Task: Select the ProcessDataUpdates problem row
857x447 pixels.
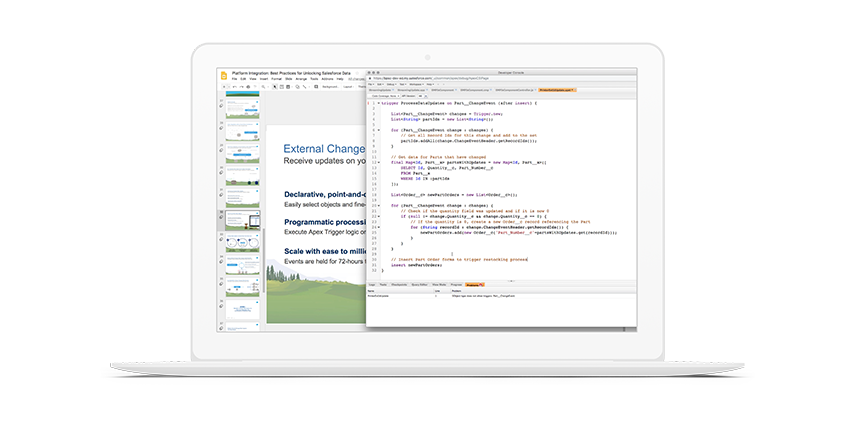Action: (x=501, y=296)
